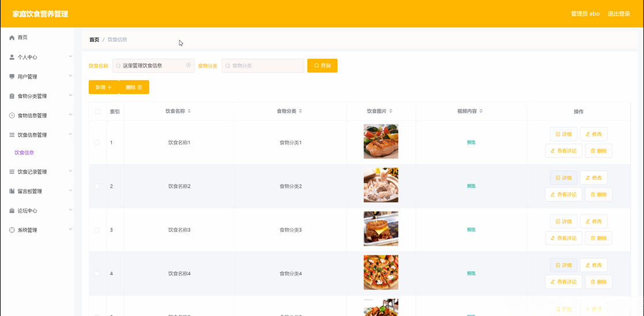Select the header select-all checkbox

tap(98, 111)
